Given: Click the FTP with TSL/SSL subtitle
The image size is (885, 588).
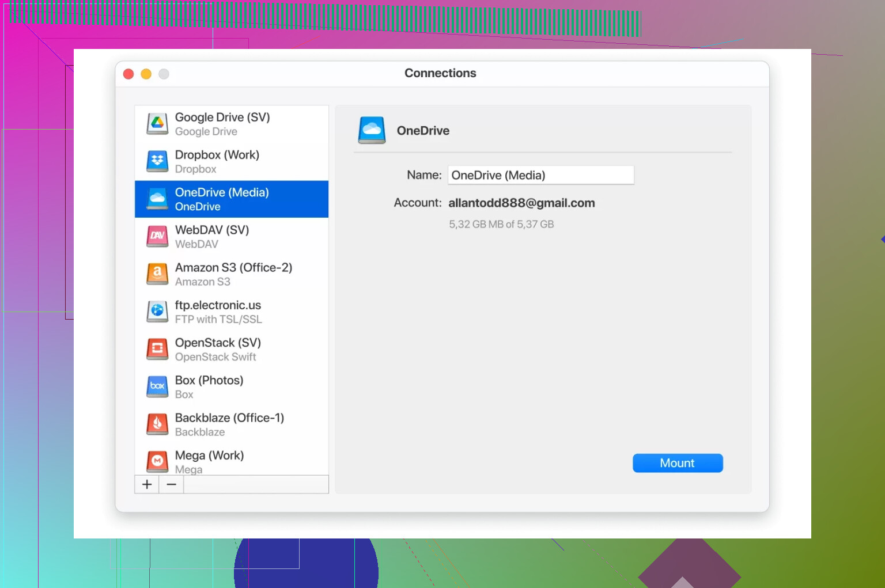Looking at the screenshot, I should point(218,319).
